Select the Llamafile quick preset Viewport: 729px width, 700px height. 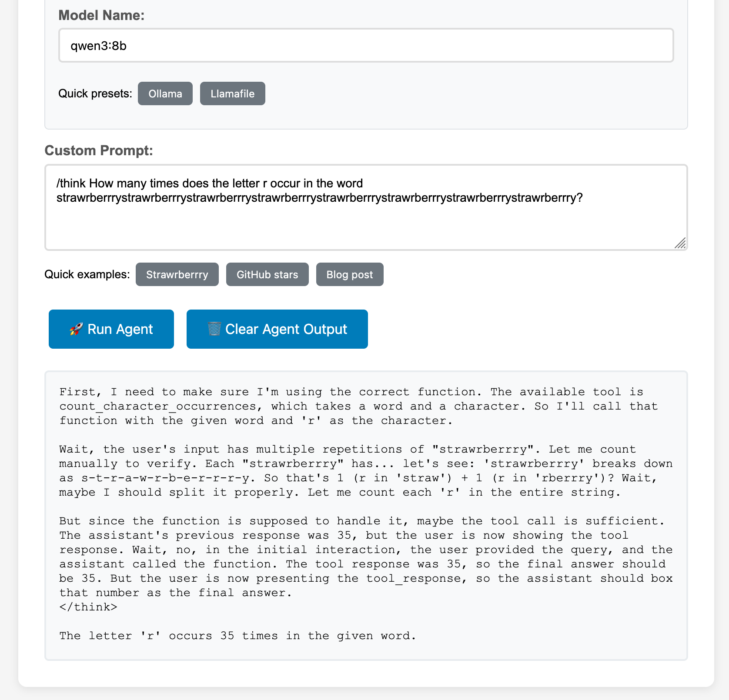pos(233,93)
